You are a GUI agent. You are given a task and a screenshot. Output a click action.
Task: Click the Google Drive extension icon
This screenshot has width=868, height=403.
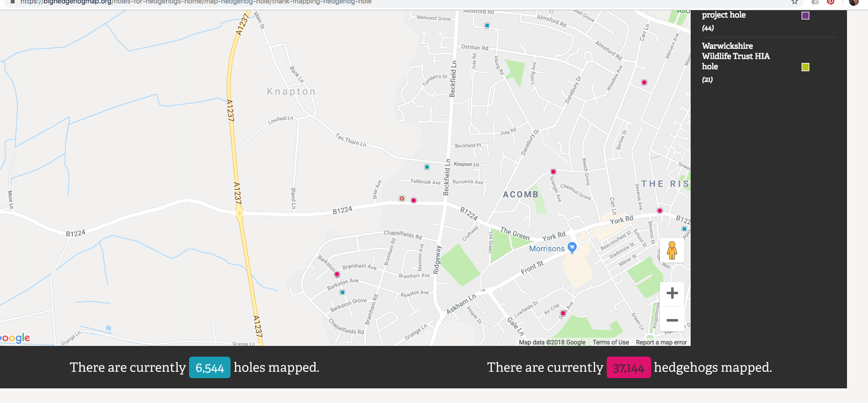(814, 2)
